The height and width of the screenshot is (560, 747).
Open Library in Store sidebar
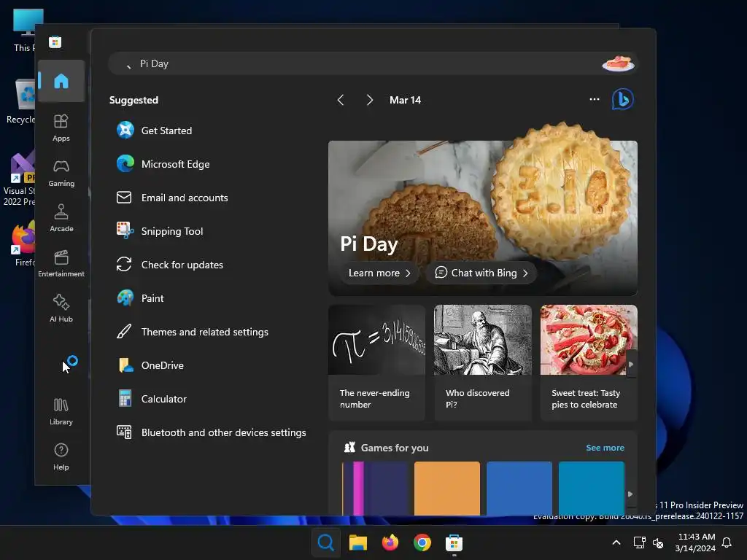pyautogui.click(x=61, y=411)
